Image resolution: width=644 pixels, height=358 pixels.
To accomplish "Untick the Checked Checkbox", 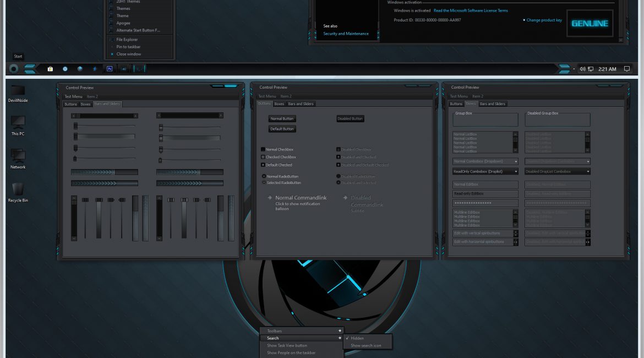I will pos(263,157).
